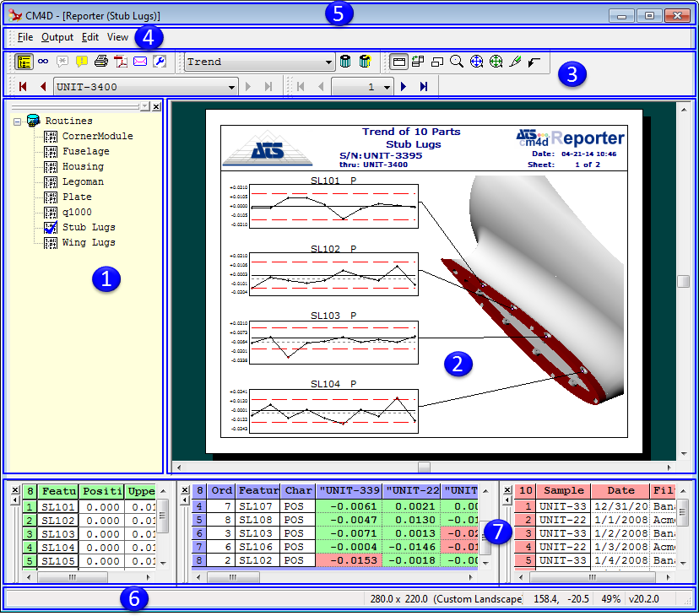Go to next page with blue arrow
Viewport: 699px width, 616px height.
[404, 86]
